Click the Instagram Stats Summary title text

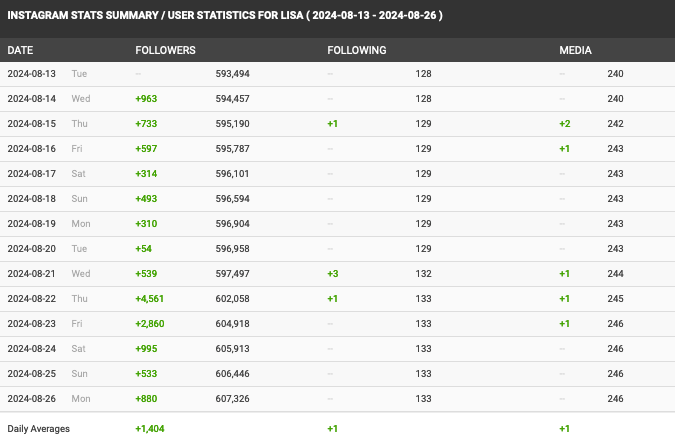(225, 16)
